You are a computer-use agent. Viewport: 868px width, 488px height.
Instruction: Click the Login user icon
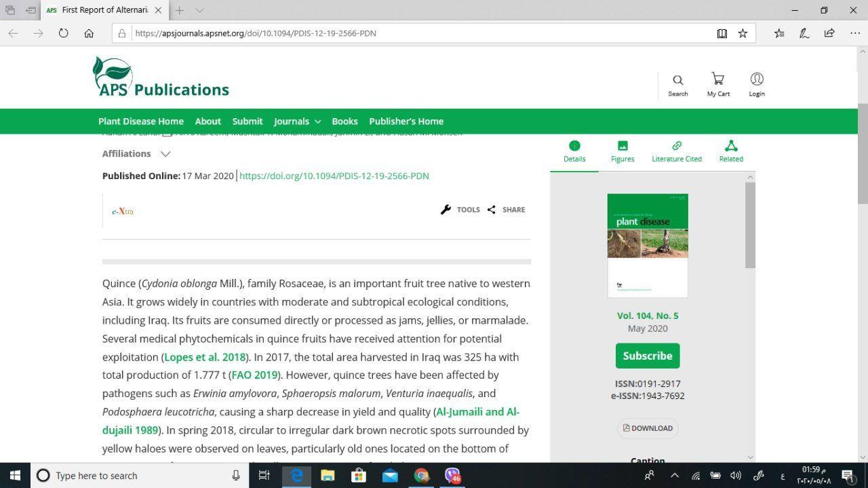[757, 80]
